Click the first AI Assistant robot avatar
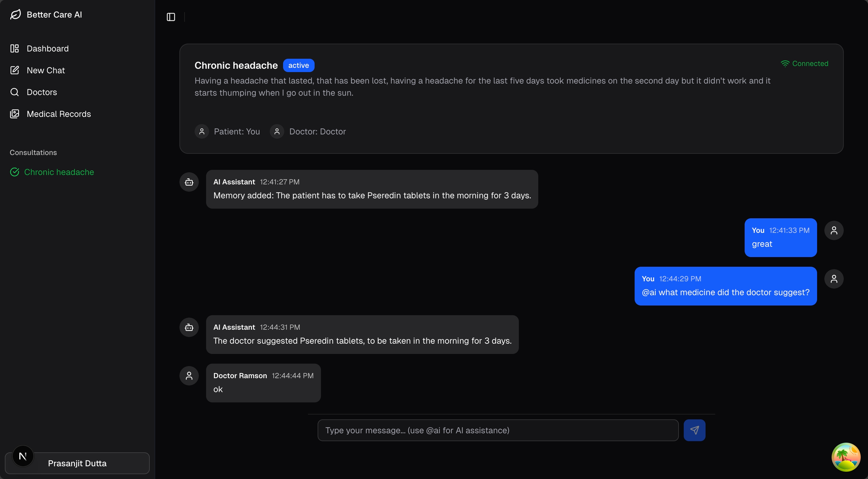 click(x=189, y=182)
